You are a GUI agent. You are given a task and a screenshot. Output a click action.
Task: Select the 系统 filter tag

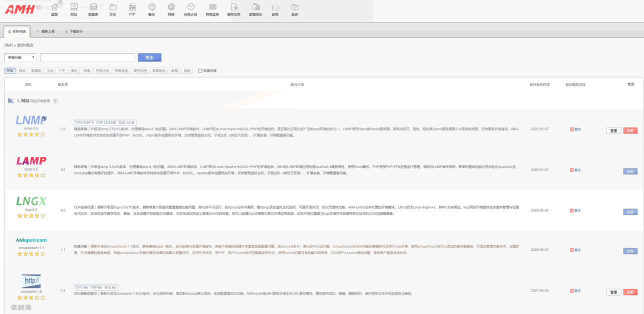coord(187,71)
